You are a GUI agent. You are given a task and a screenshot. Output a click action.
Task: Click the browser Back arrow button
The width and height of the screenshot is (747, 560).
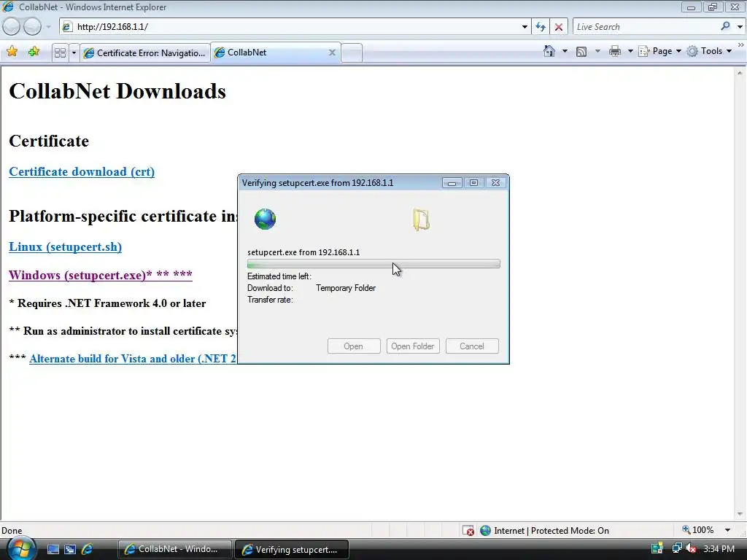pyautogui.click(x=12, y=27)
